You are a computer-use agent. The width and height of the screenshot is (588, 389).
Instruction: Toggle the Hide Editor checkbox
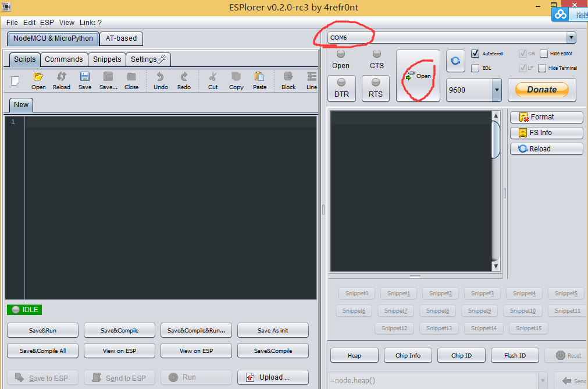click(x=544, y=54)
